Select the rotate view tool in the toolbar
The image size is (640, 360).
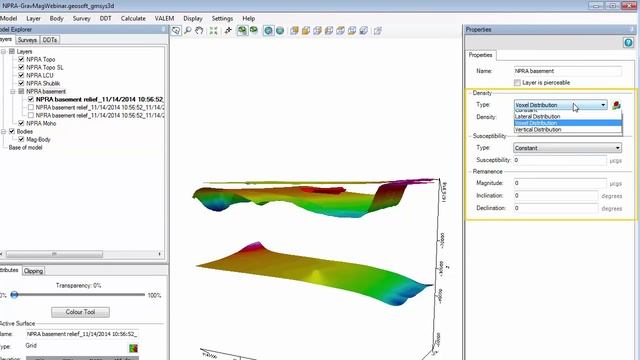[176, 31]
